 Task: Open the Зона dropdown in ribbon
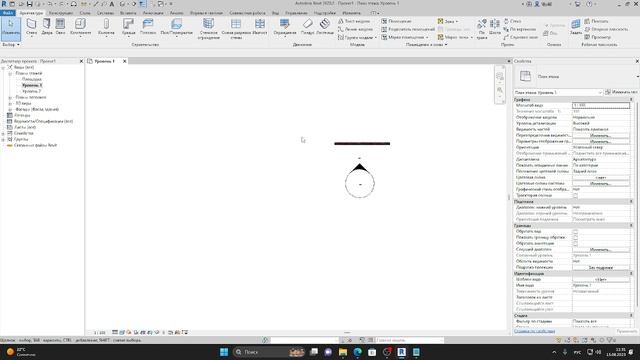tap(448, 21)
